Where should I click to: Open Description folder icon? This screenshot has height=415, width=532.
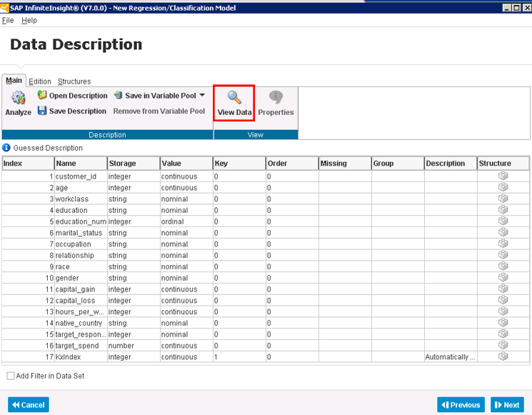pyautogui.click(x=42, y=95)
